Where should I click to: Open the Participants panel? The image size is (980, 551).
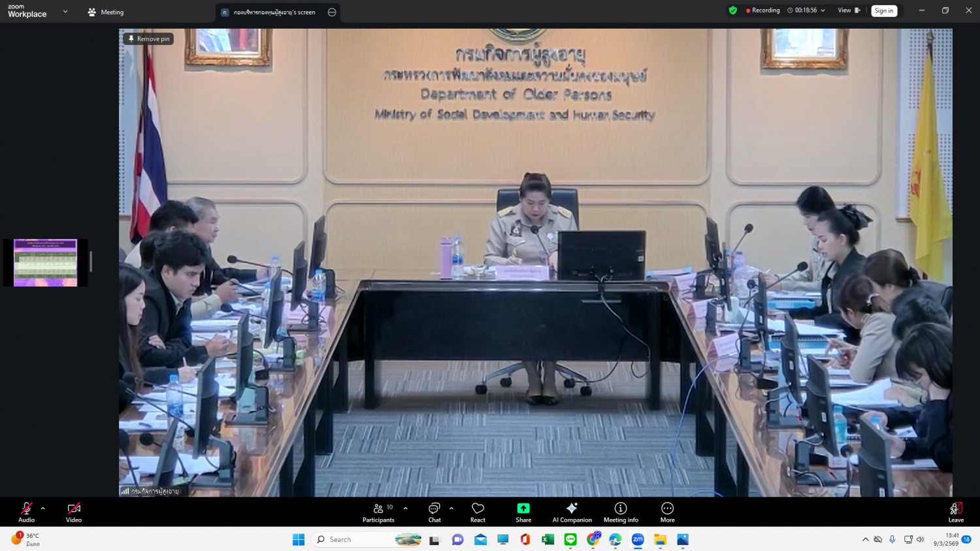[378, 512]
